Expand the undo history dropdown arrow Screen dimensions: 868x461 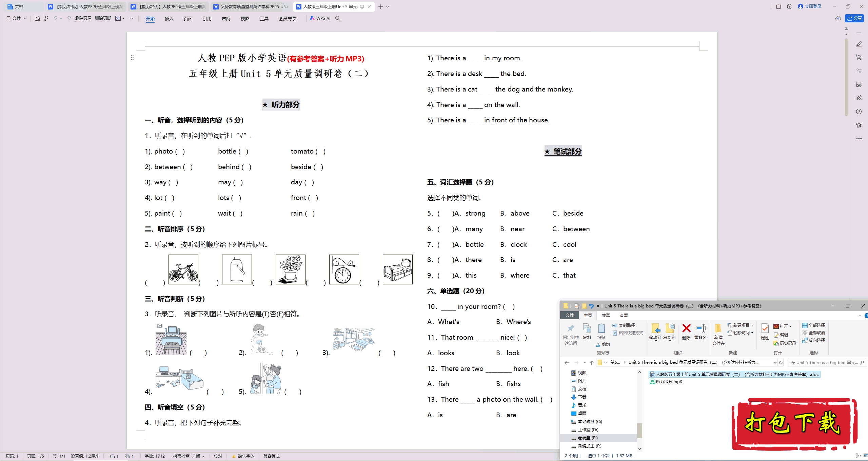61,18
